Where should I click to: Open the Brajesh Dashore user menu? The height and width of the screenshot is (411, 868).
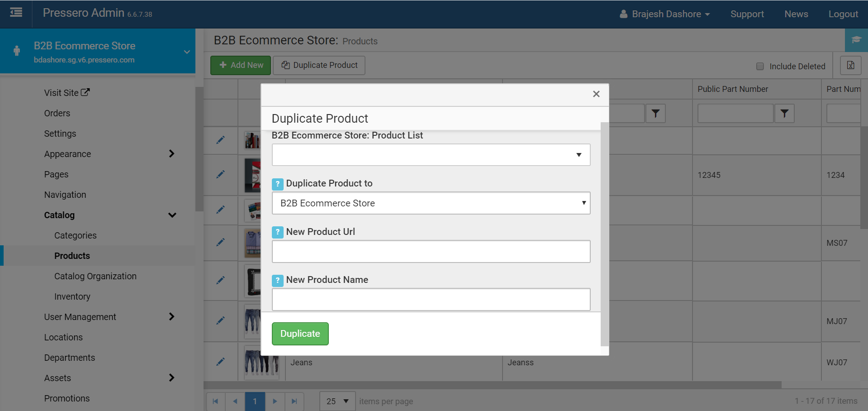tap(664, 14)
